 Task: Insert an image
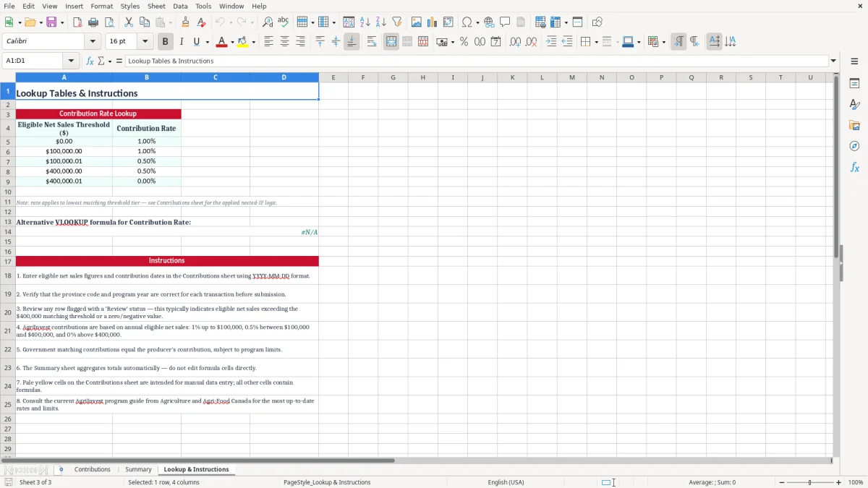(417, 22)
